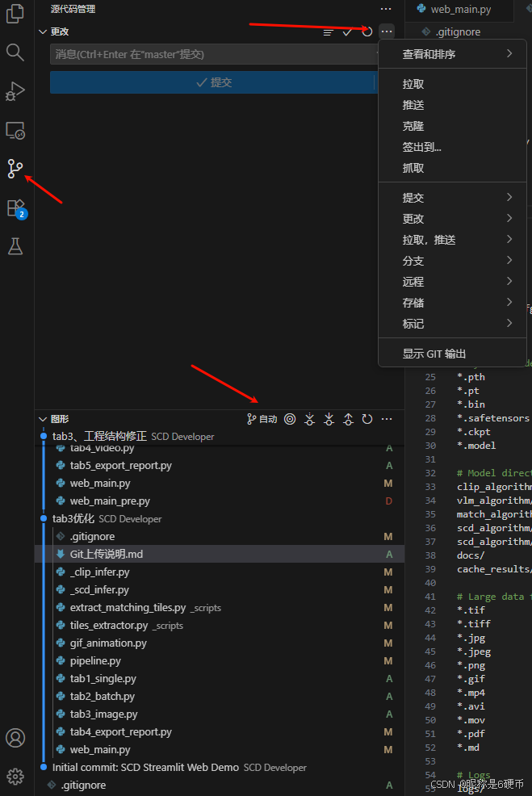The width and height of the screenshot is (532, 796).
Task: Click the 提交 commit button
Action: (212, 82)
